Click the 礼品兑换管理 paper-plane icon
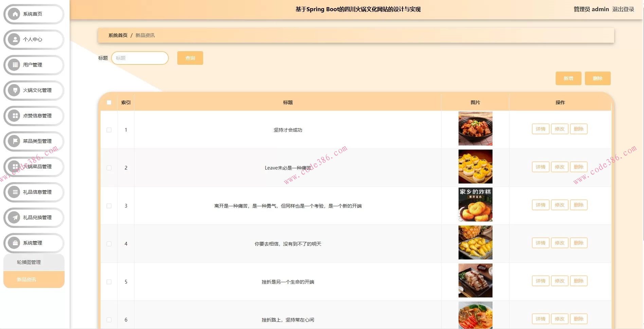The height and width of the screenshot is (329, 644). tap(14, 217)
